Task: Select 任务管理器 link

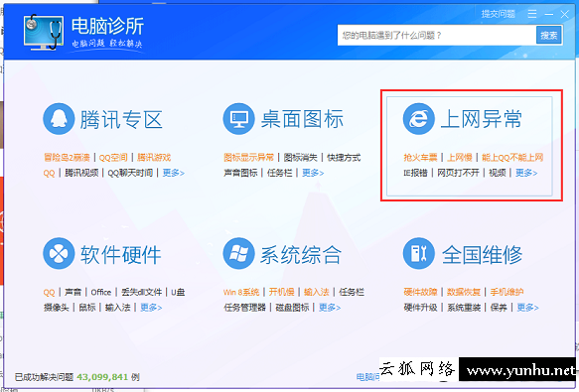Action: [x=245, y=307]
